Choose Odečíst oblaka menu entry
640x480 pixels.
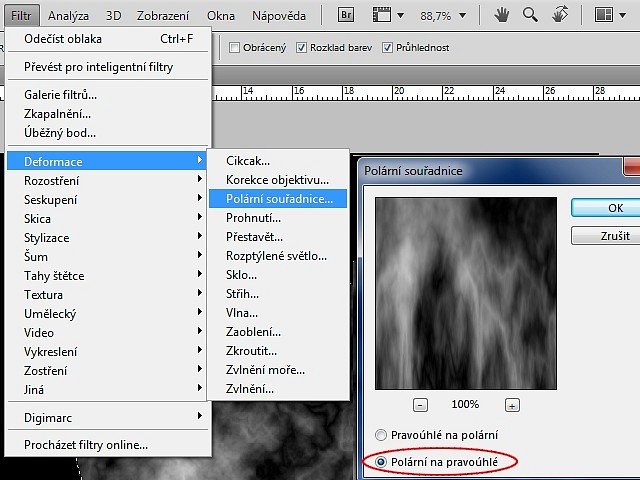click(109, 39)
